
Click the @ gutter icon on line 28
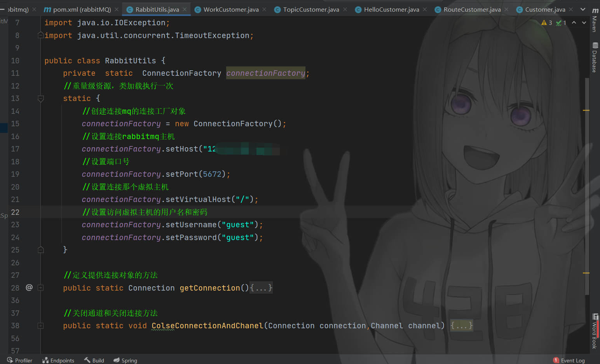(x=29, y=287)
